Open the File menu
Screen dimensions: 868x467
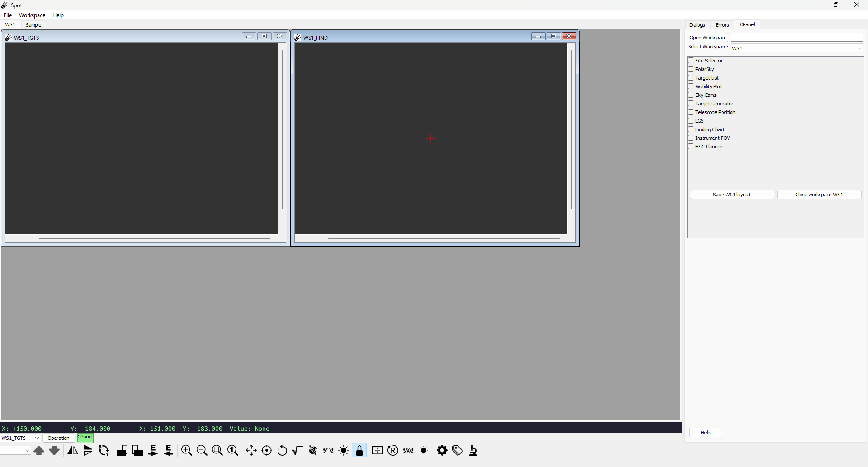(8, 15)
